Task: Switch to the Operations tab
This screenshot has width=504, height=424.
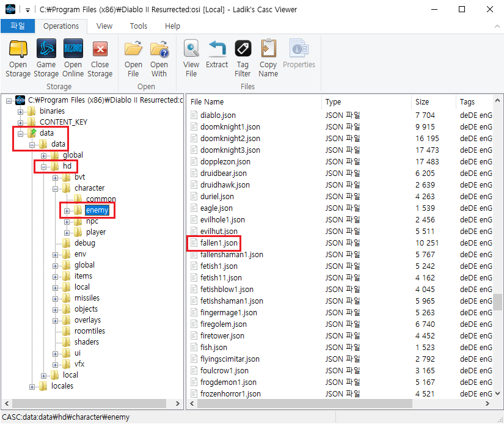Action: 61,26
